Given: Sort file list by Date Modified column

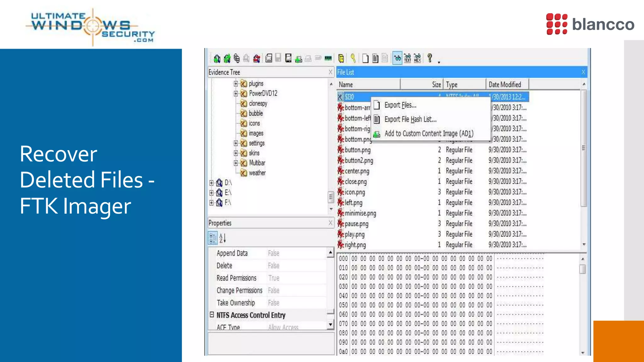Looking at the screenshot, I should [x=508, y=85].
